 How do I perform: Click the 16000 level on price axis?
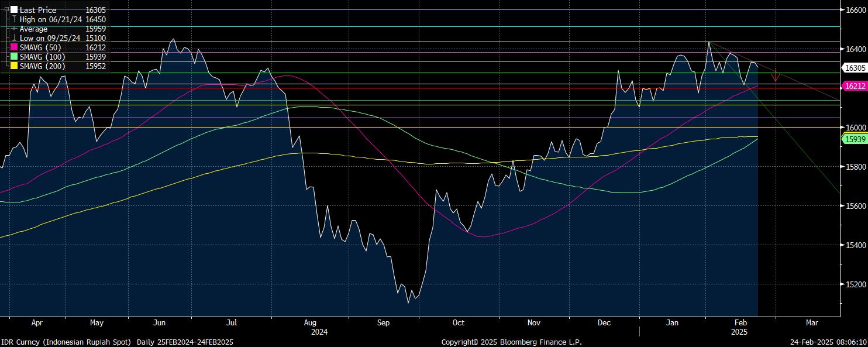coord(855,128)
